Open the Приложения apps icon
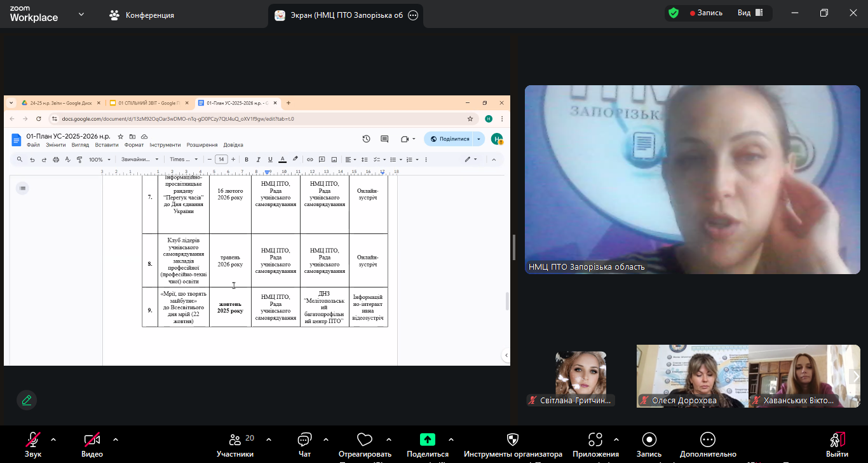The image size is (868, 463). coord(595,440)
